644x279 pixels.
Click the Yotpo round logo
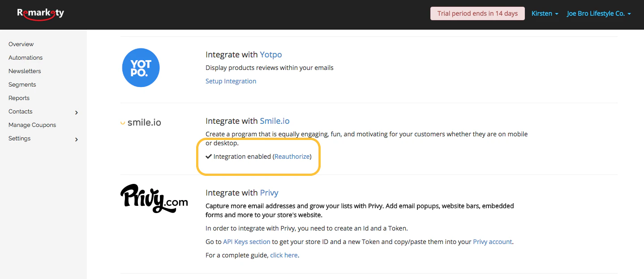point(141,68)
